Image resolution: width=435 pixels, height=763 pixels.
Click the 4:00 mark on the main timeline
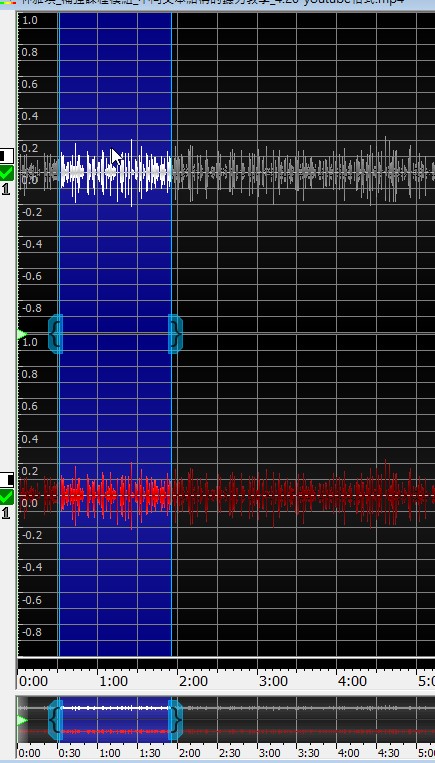(352, 681)
